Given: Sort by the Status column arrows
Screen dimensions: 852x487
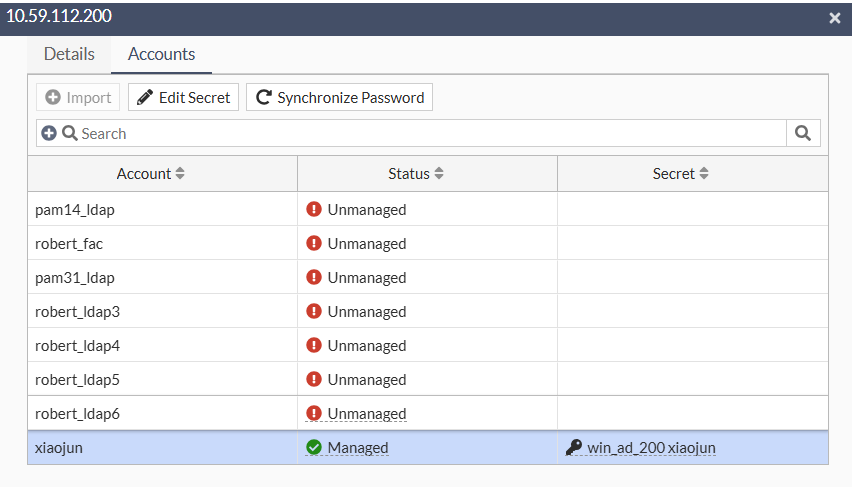Looking at the screenshot, I should [439, 173].
